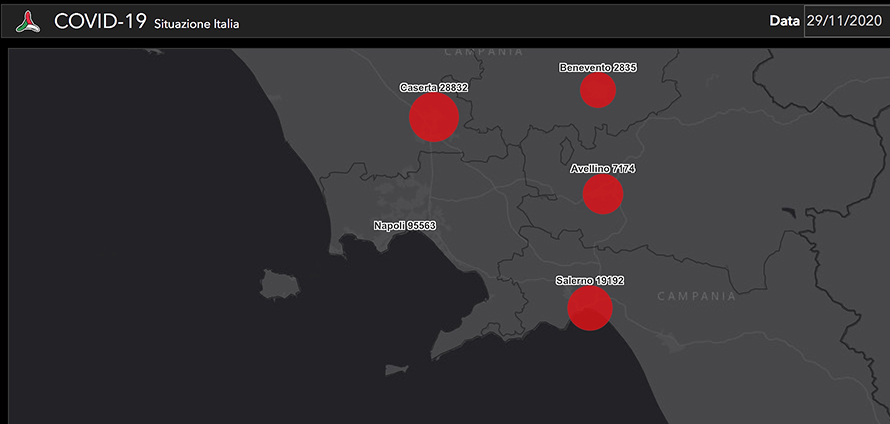Viewport: 890px width, 424px height.
Task: Click the 'Salerno 19192' label
Action: coord(590,280)
